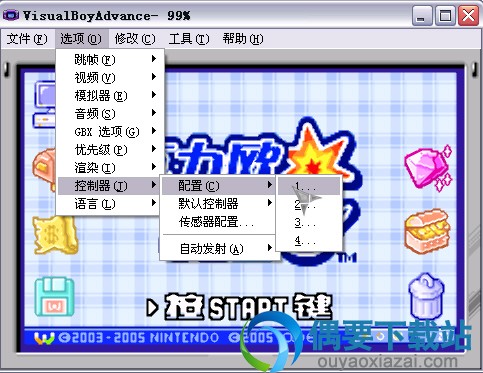Click the 选项(O) menu

click(81, 39)
